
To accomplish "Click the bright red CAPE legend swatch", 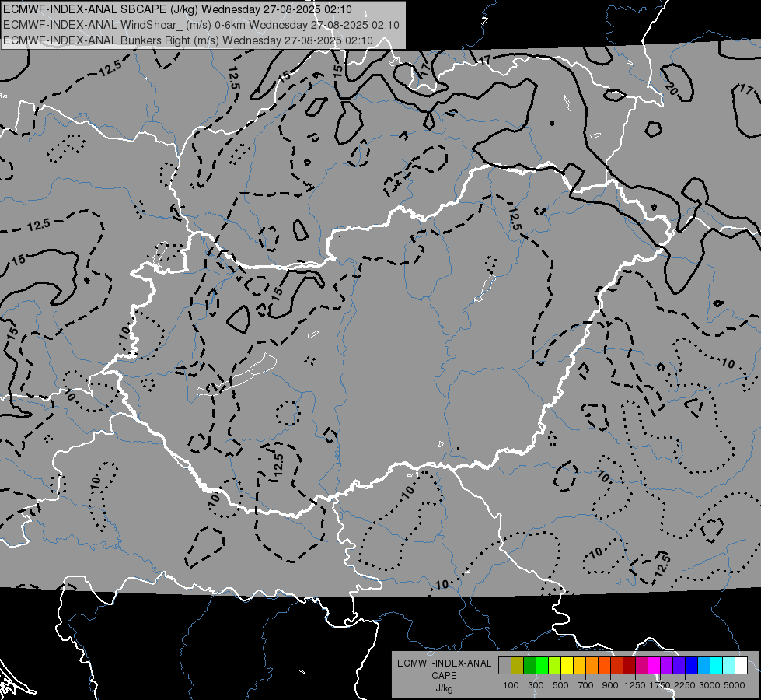I will point(617,666).
